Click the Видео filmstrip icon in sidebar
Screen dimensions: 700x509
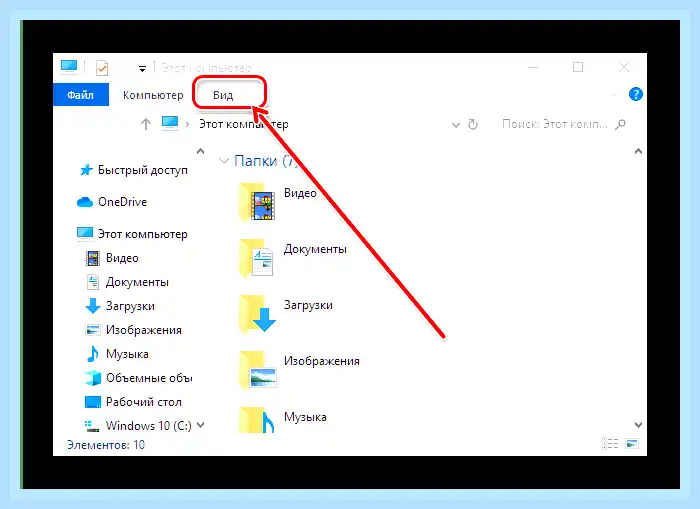click(x=92, y=258)
